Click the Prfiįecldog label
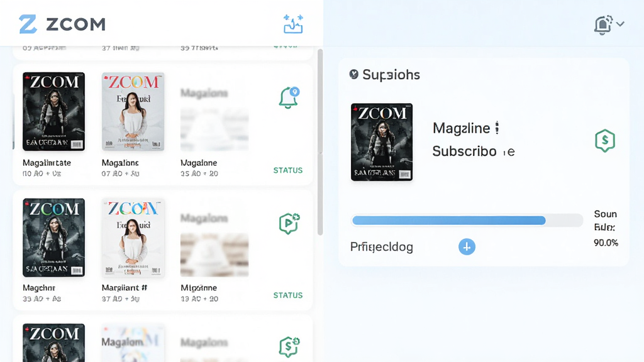 coord(382,247)
